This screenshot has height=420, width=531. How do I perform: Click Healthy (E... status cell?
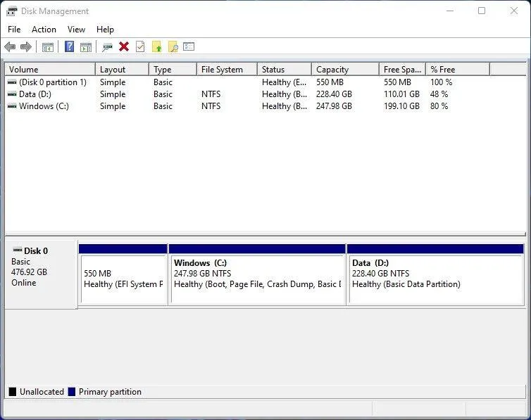click(x=284, y=82)
